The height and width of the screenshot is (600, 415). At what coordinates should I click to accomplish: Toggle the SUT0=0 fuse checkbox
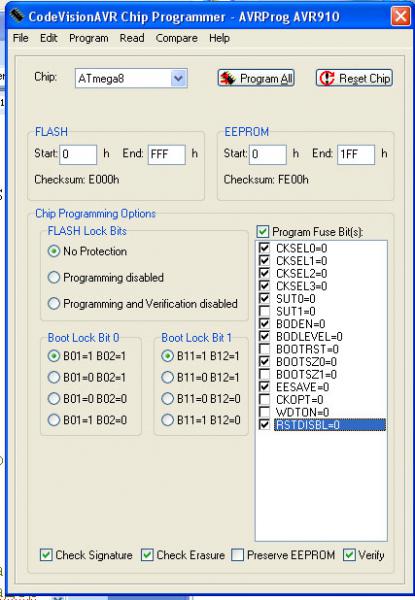click(264, 298)
